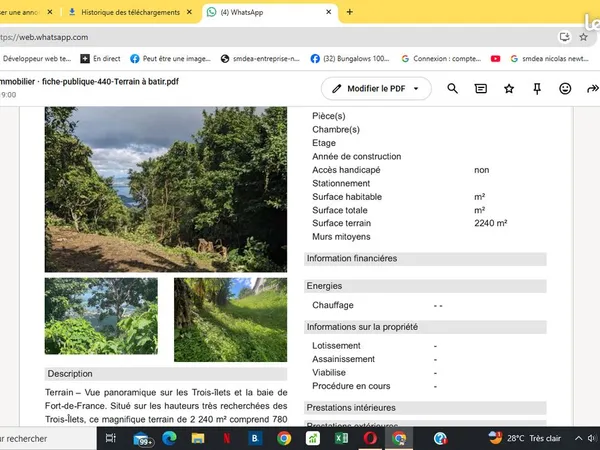Launch Microsoft Edge from the taskbar
The image size is (600, 450).
[169, 438]
